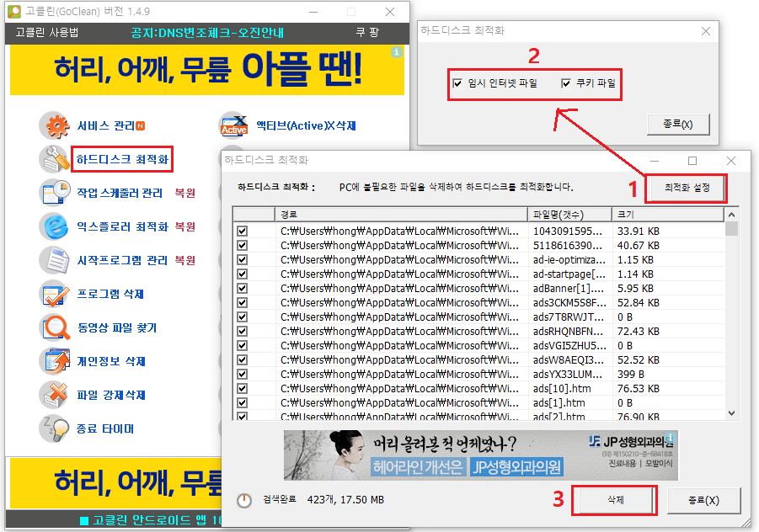
Task: Toggle 쿠키 파일 checkbox
Action: [566, 83]
